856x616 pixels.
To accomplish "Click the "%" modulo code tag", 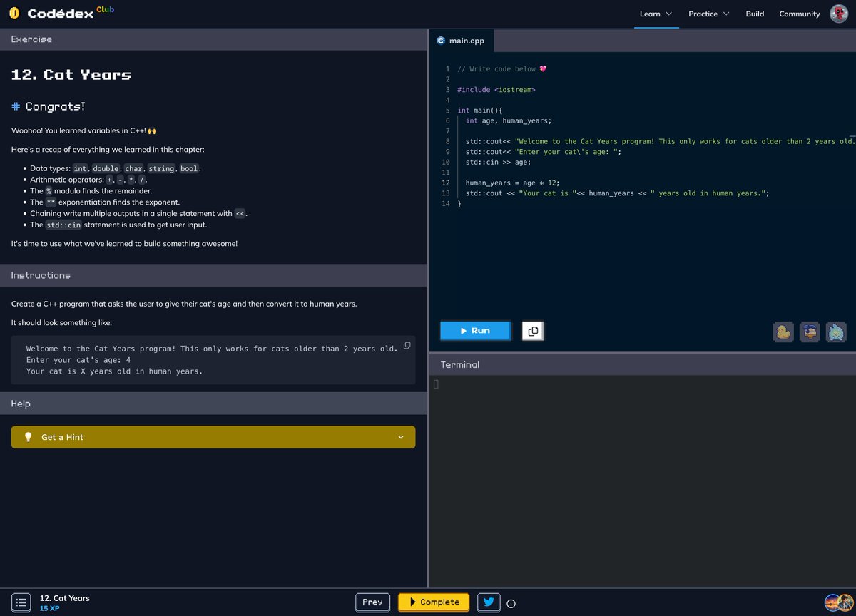I will pos(49,191).
